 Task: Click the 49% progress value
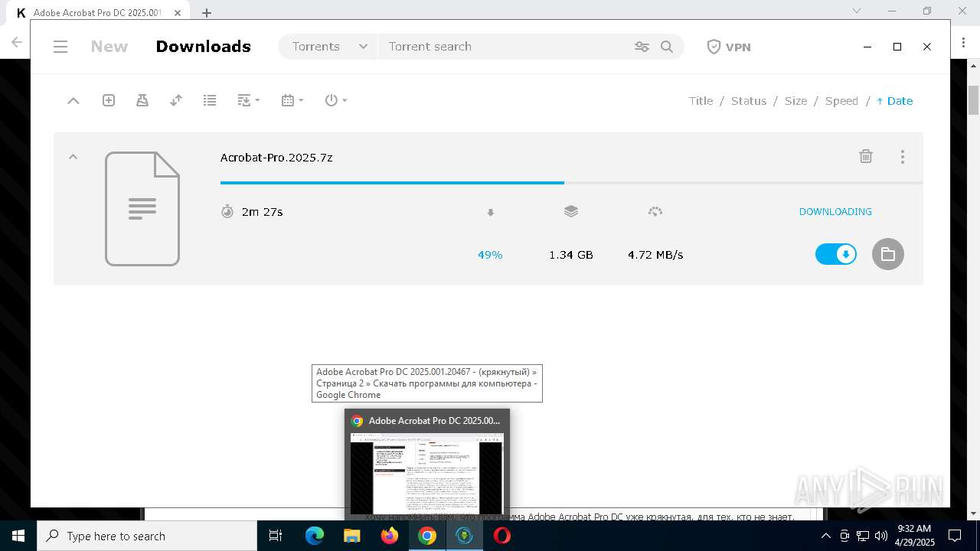click(x=490, y=255)
